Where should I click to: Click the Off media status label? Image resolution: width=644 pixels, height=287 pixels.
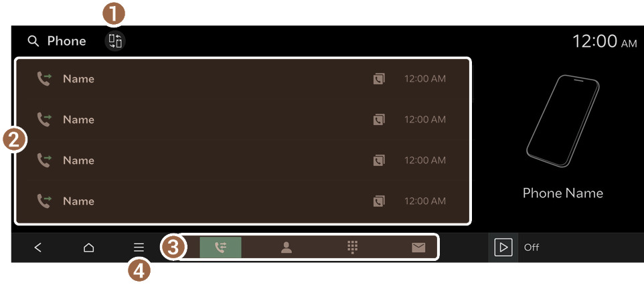(532, 247)
